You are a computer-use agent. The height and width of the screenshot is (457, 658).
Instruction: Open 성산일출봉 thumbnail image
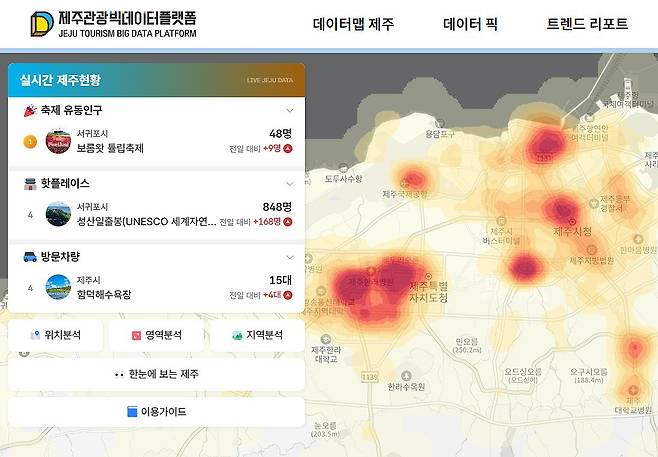point(59,214)
